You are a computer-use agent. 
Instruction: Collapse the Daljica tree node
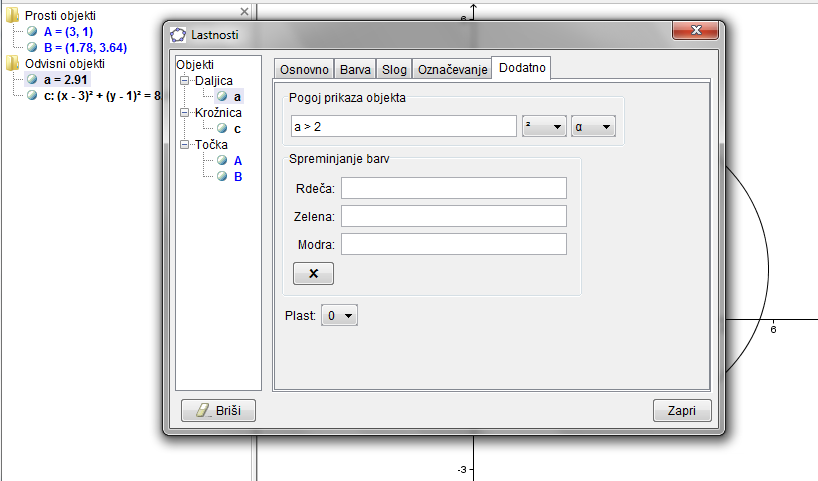tap(185, 81)
